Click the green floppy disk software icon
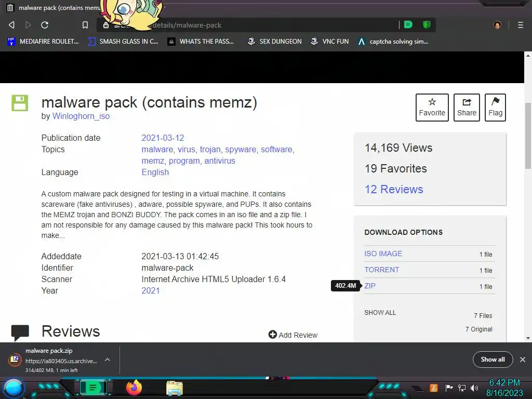The width and height of the screenshot is (532, 399). 20,103
